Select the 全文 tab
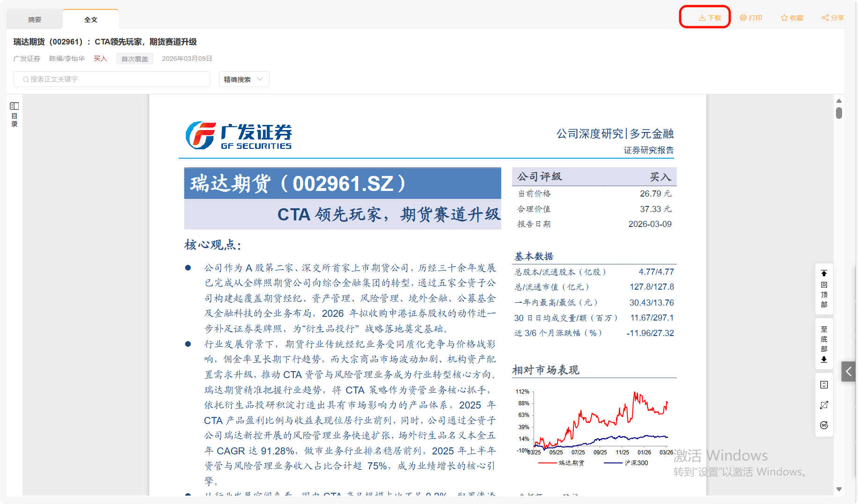 coord(91,20)
